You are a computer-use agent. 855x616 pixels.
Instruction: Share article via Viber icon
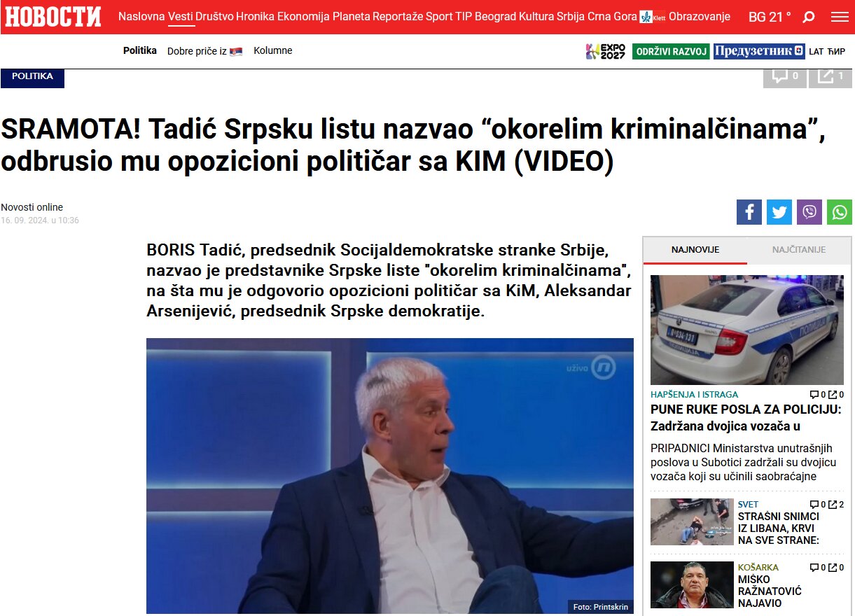[809, 212]
